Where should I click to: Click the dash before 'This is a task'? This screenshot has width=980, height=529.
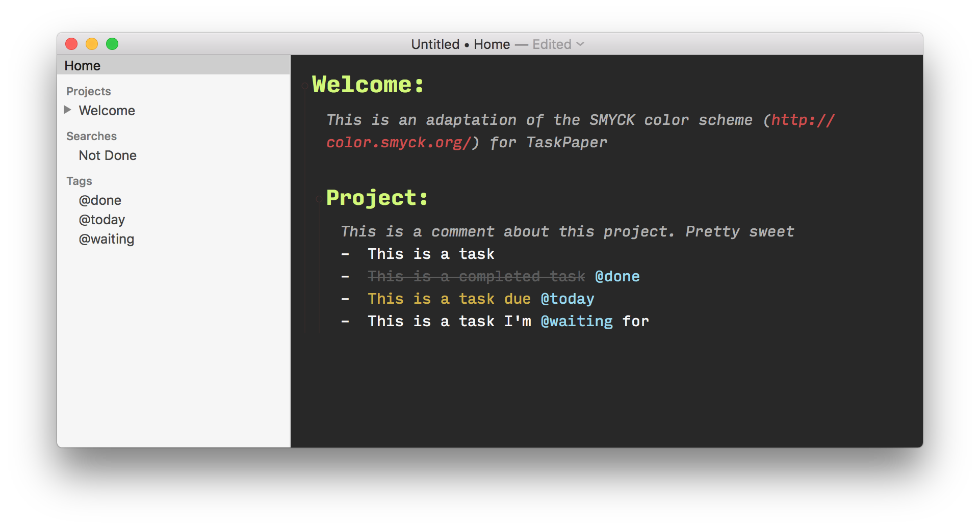[x=345, y=254]
